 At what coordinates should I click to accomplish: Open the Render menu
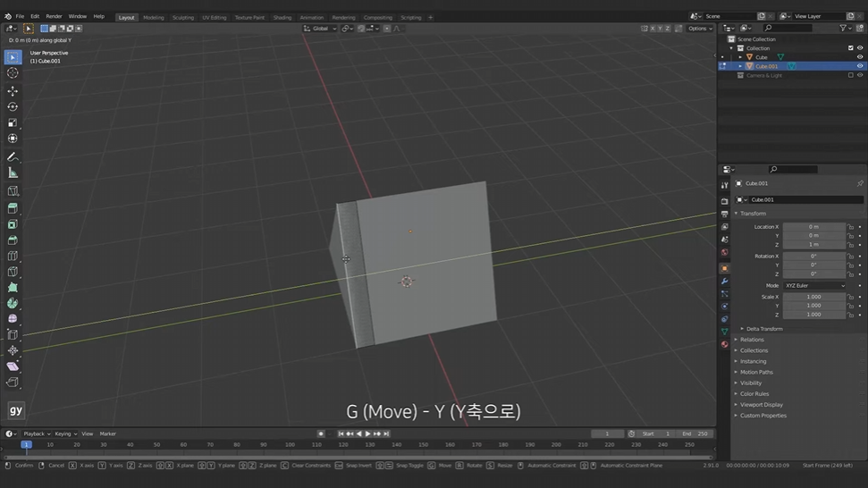tap(54, 17)
